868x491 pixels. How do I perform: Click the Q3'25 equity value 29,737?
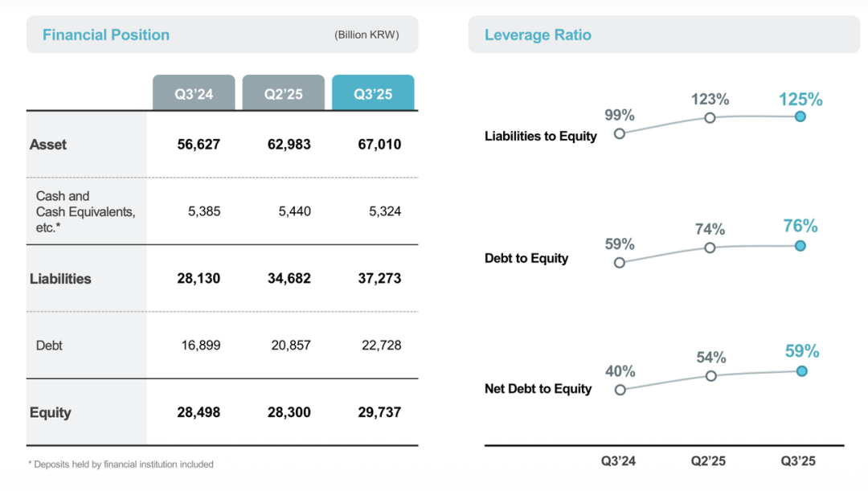(x=379, y=412)
